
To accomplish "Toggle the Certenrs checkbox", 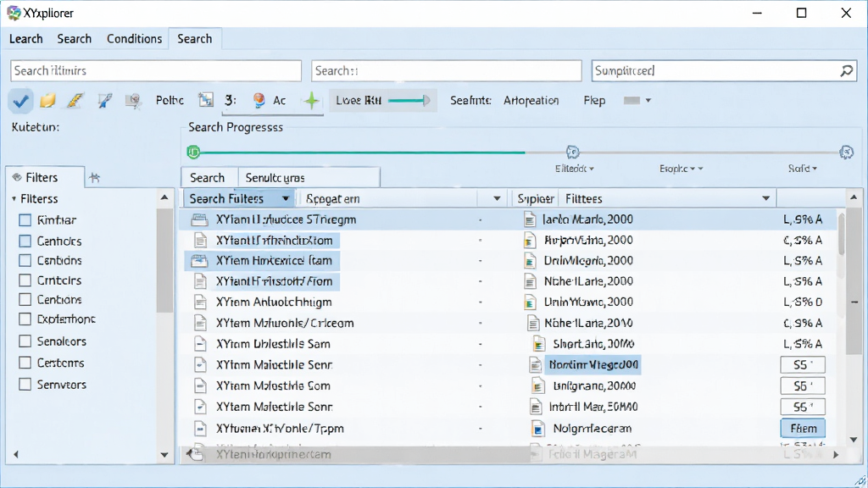I will pyautogui.click(x=25, y=363).
